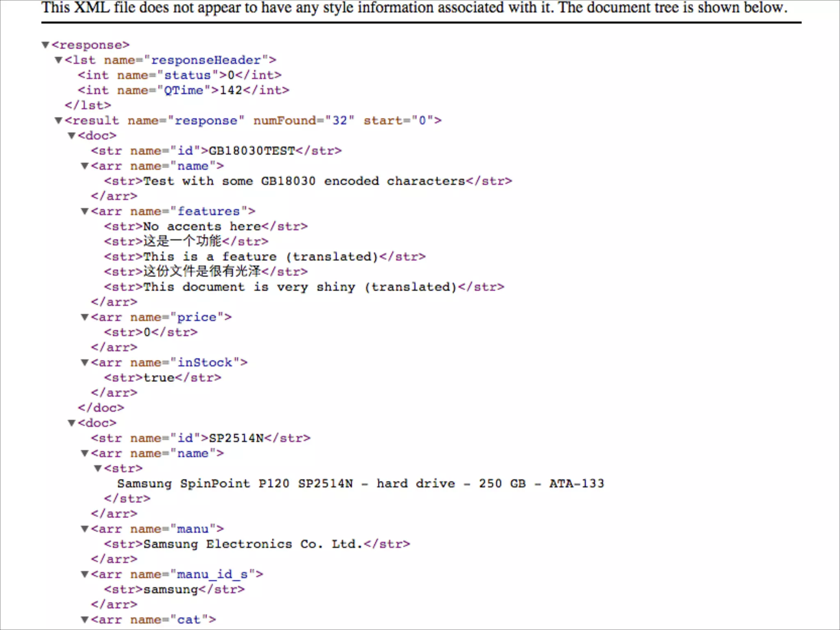Collapse the manu array node

pyautogui.click(x=85, y=529)
